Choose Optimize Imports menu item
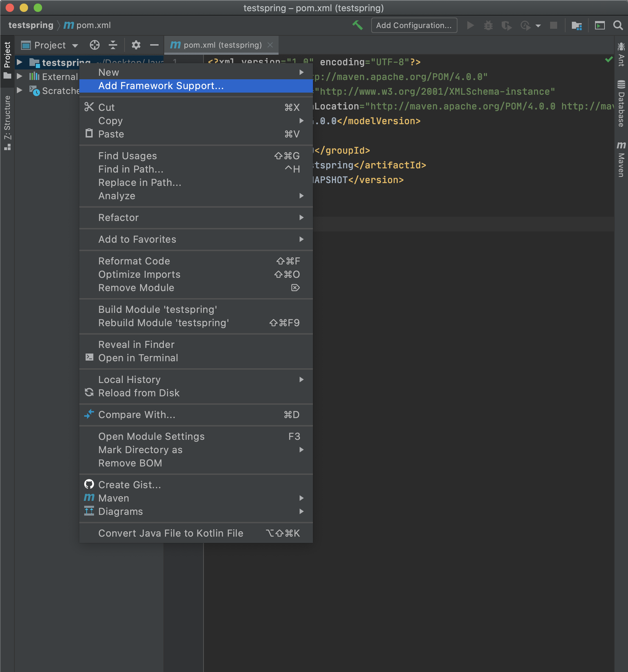The width and height of the screenshot is (628, 672). pos(196,274)
